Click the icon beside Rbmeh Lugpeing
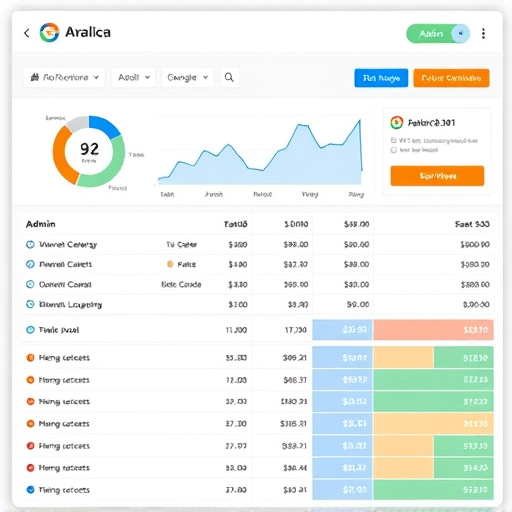Viewport: 512px width, 512px height. click(30, 304)
